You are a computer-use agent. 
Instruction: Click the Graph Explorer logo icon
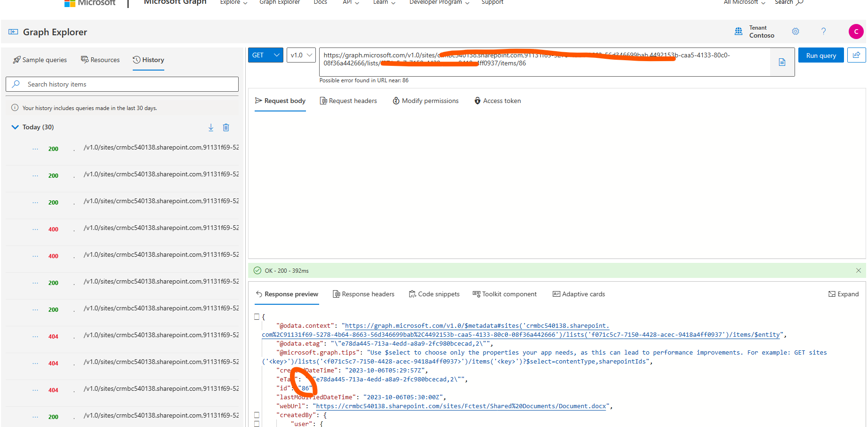(13, 32)
